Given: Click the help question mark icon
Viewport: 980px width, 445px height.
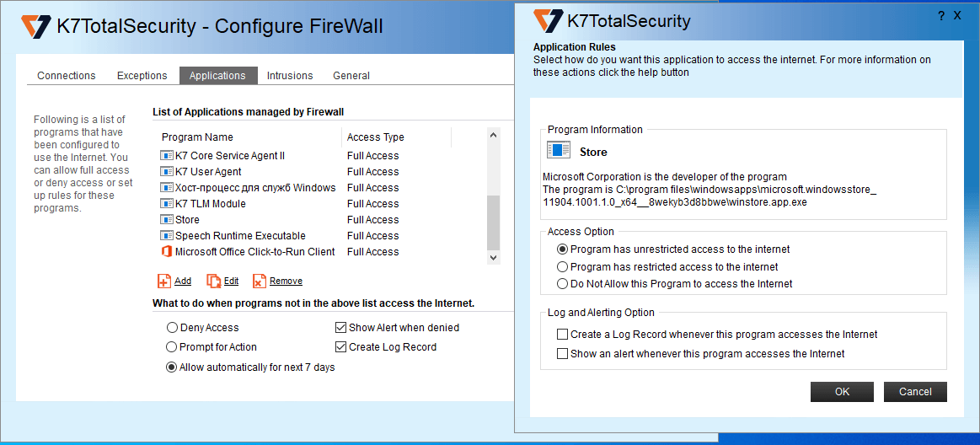Looking at the screenshot, I should (940, 16).
